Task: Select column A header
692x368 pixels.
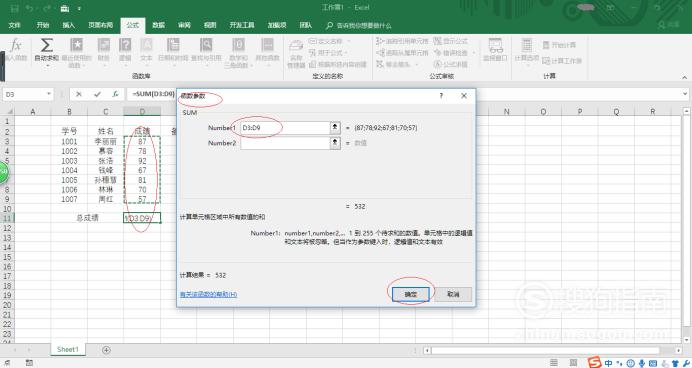Action: click(x=33, y=112)
